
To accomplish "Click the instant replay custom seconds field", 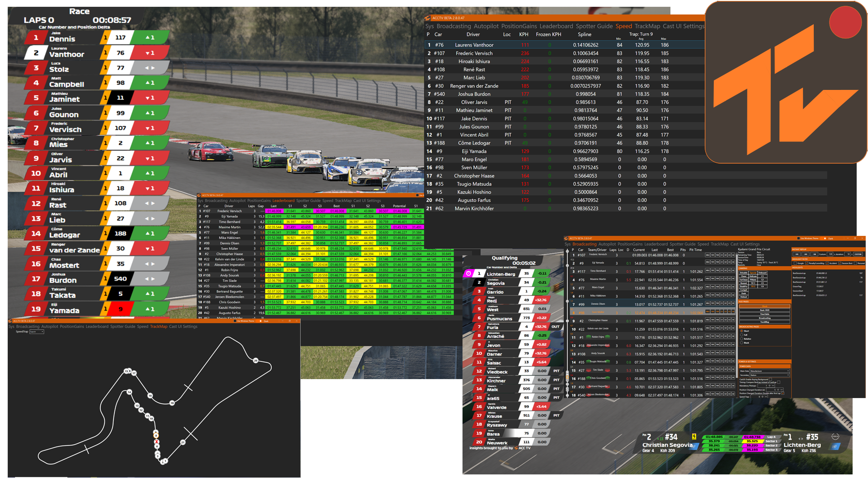I will (830, 254).
